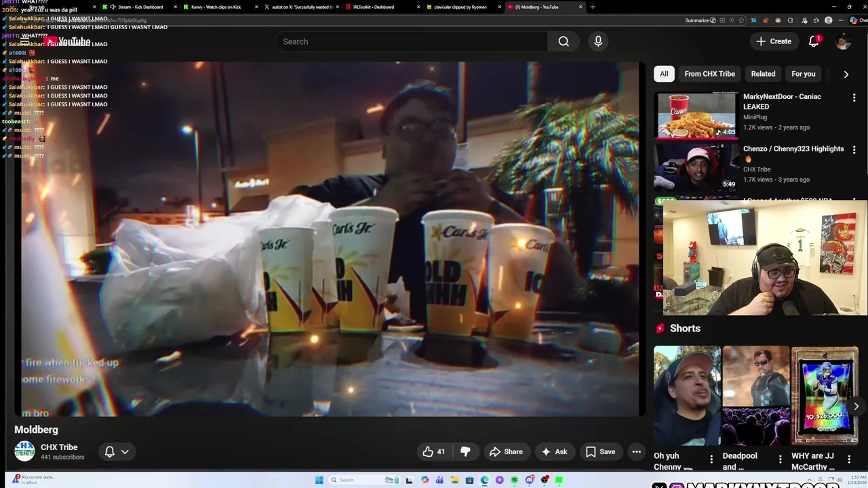Dislike the Moldberg video
The height and width of the screenshot is (488, 868).
pos(465,451)
